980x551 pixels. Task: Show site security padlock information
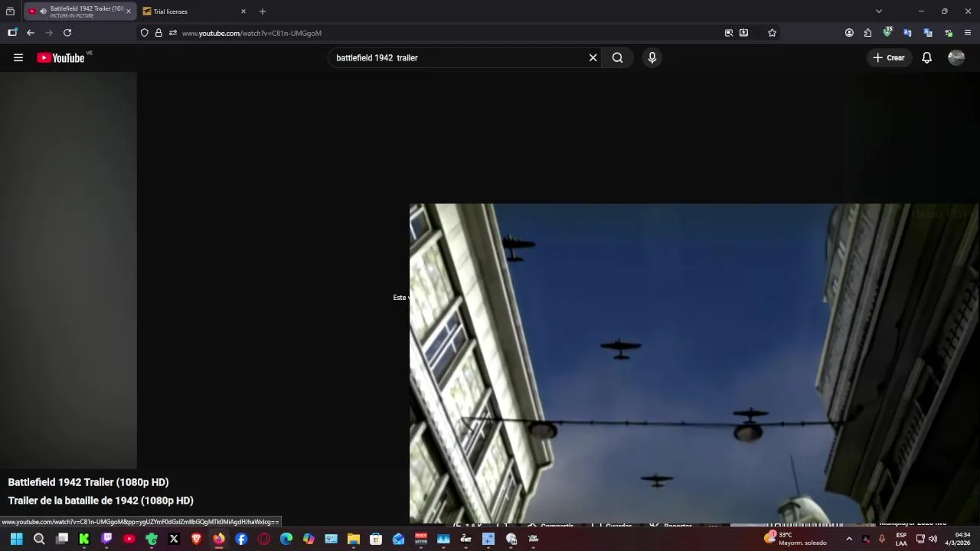click(158, 33)
